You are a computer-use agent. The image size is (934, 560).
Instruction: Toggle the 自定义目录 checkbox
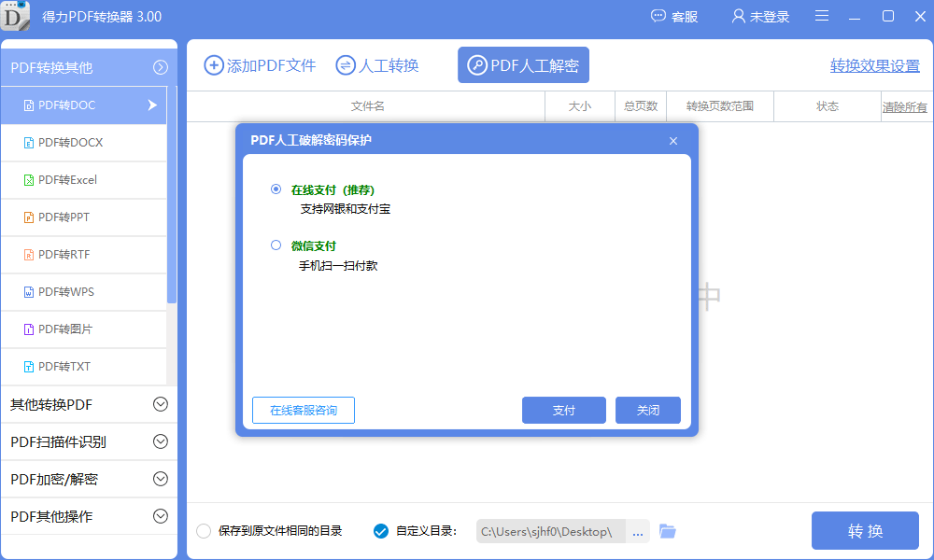coord(381,531)
